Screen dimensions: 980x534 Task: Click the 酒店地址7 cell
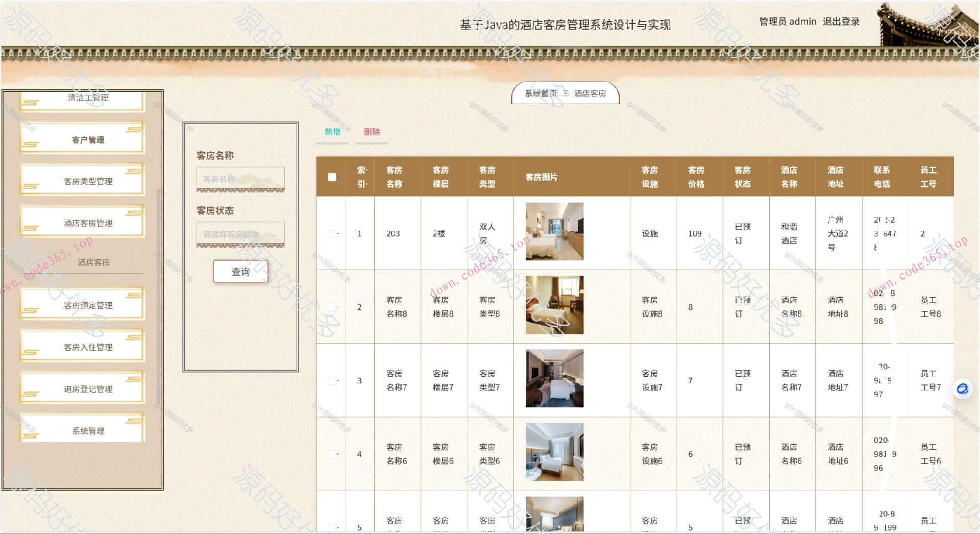pos(838,381)
